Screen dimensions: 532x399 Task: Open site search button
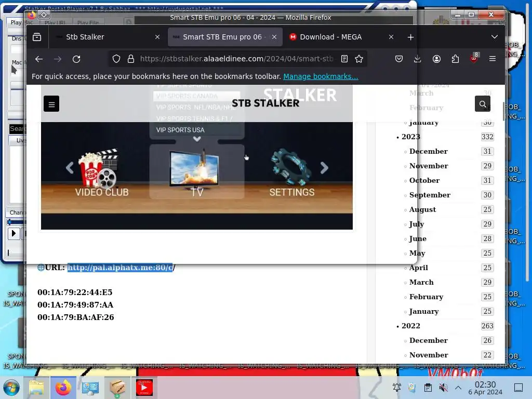click(483, 104)
